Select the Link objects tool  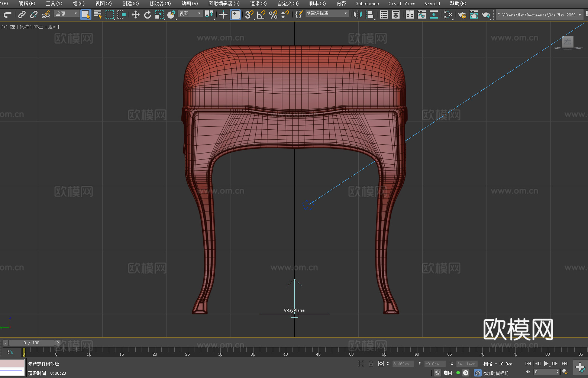(22, 14)
